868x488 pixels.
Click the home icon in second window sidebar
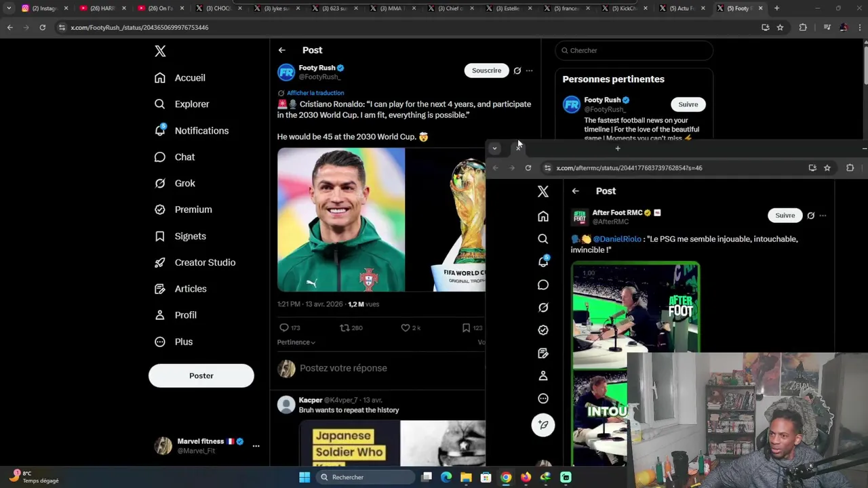coord(543,216)
